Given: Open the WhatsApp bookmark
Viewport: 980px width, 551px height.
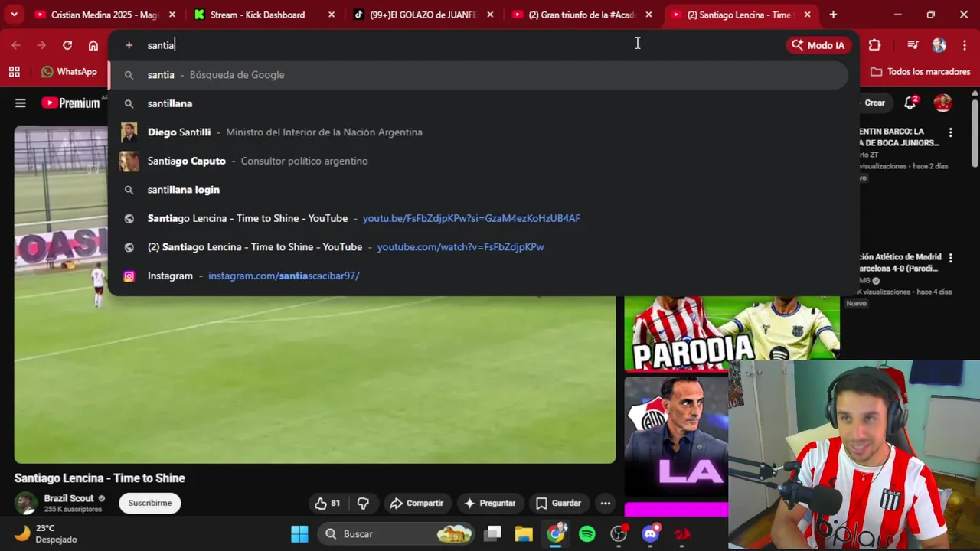Looking at the screenshot, I should pyautogui.click(x=69, y=72).
